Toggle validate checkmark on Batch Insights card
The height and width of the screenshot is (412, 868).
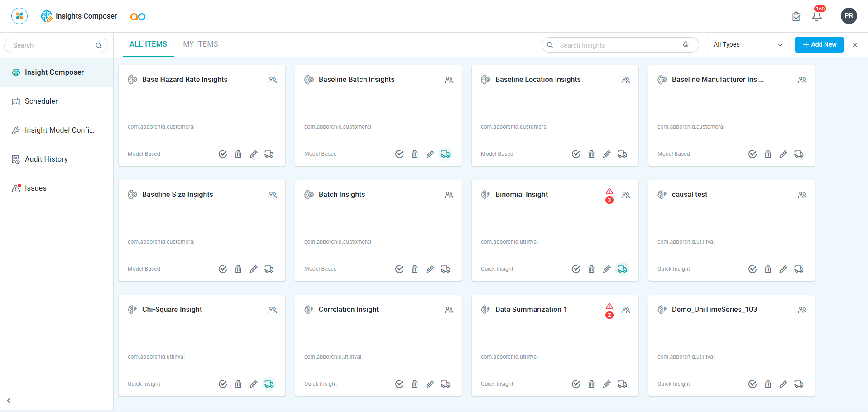tap(399, 269)
